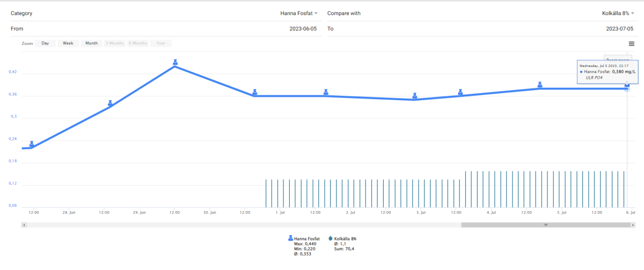Image resolution: width=644 pixels, height=270 pixels.
Task: Click the navigator scrollbar thumb handle
Action: pyautogui.click(x=545, y=225)
